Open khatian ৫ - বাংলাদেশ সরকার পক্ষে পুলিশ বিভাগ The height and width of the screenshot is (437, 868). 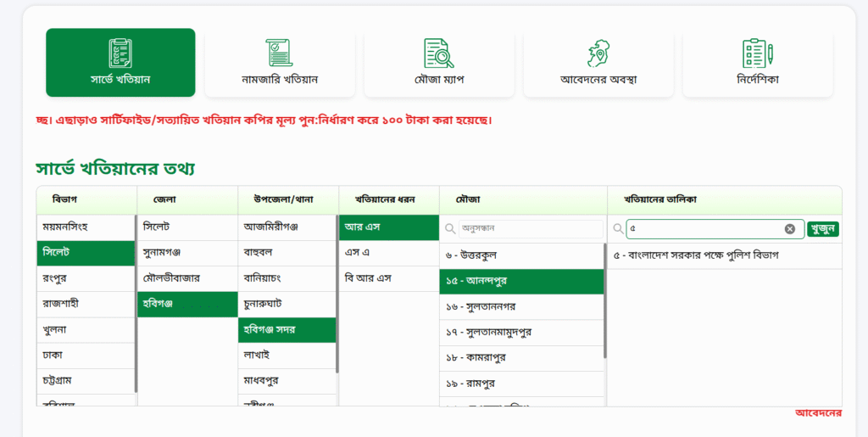(x=725, y=256)
